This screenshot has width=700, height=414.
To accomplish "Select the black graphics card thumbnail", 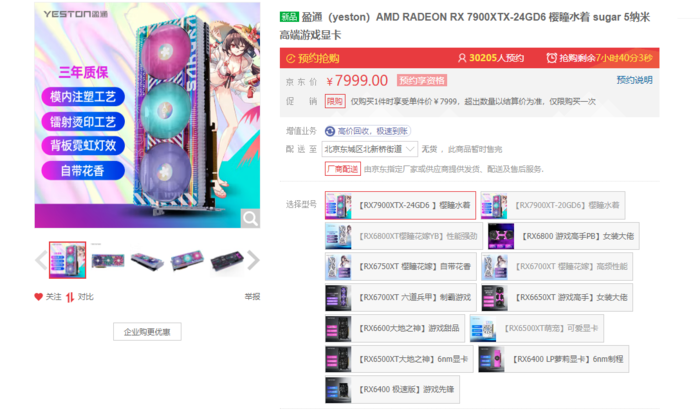I will [x=227, y=261].
